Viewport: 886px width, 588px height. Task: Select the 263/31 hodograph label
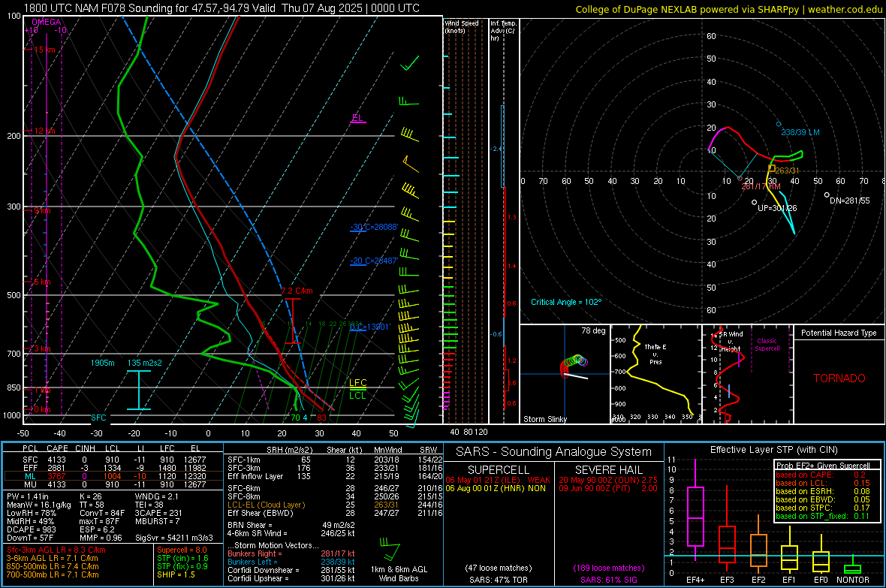(787, 170)
